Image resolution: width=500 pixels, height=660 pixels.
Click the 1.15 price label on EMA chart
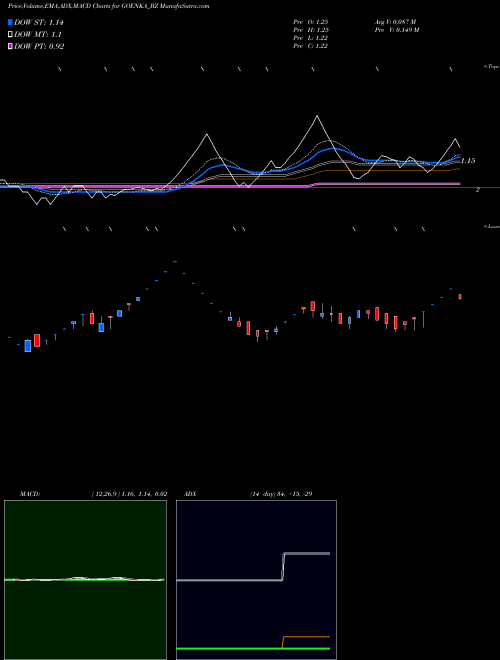pos(468,161)
